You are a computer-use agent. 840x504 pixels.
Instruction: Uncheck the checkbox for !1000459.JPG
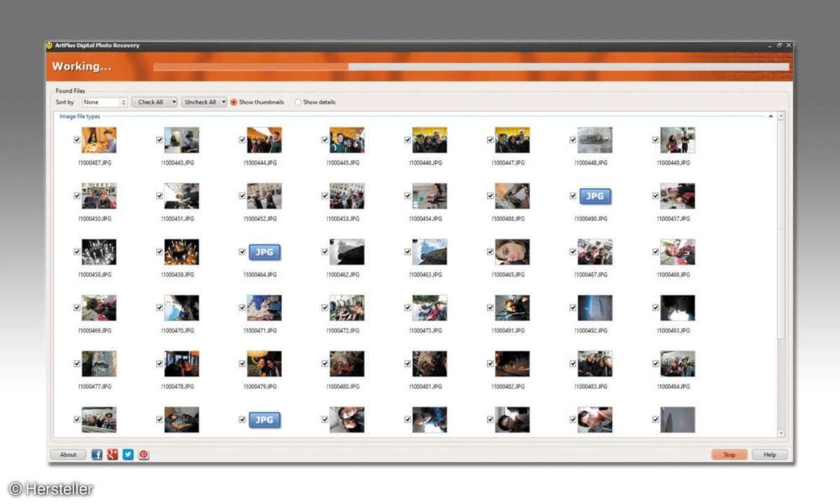160,252
